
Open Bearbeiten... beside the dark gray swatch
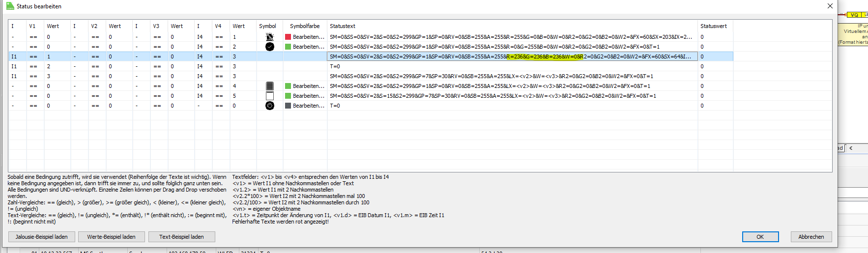(x=309, y=106)
